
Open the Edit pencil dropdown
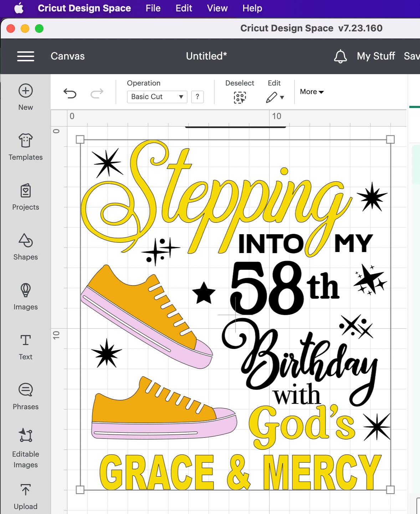[x=275, y=97]
